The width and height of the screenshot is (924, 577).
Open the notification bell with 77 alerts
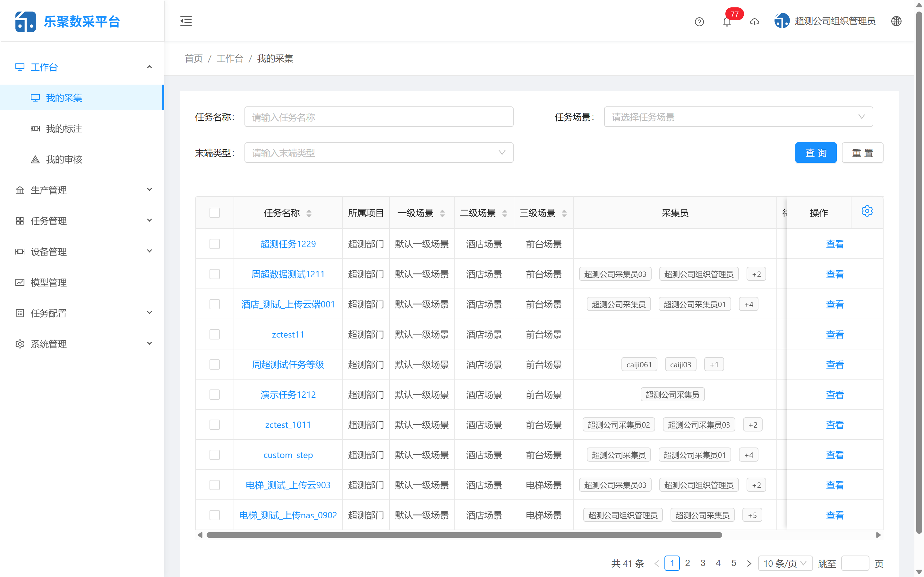pyautogui.click(x=727, y=22)
